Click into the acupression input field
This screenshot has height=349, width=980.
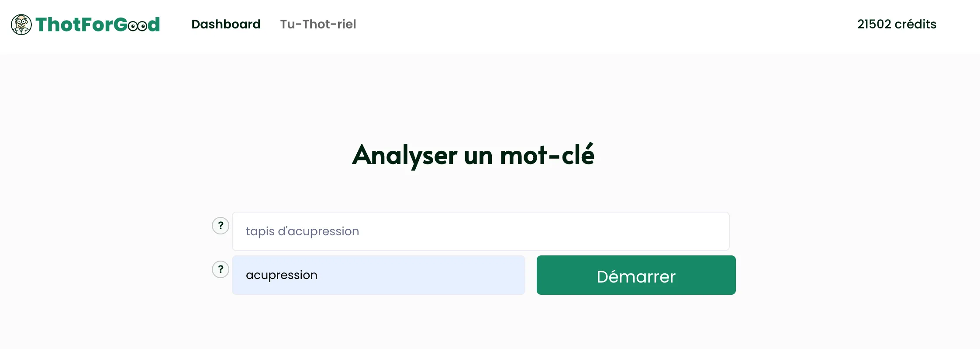click(x=378, y=275)
